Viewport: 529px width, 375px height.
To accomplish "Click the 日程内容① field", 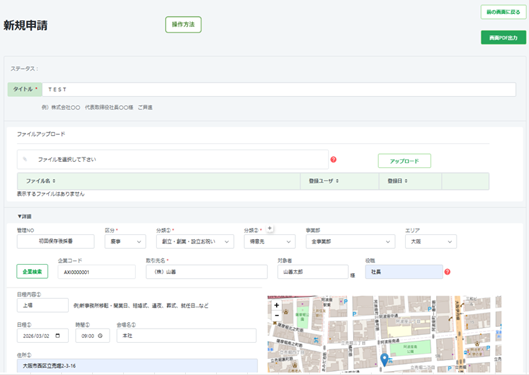I will 43,305.
